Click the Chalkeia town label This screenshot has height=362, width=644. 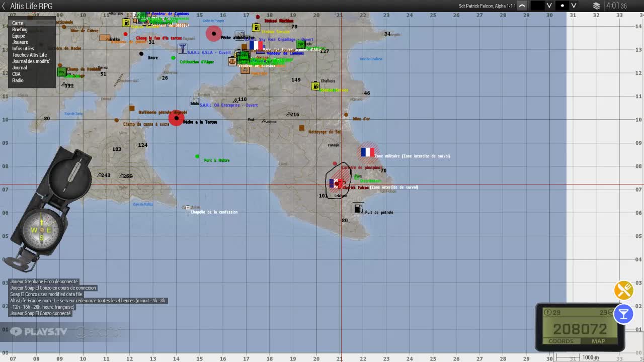(328, 81)
